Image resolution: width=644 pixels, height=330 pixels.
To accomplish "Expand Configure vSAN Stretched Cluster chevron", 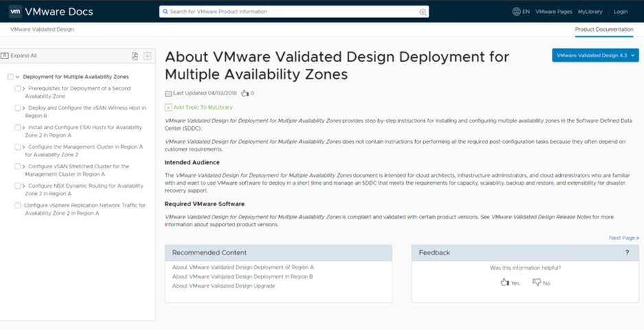I will coord(24,166).
